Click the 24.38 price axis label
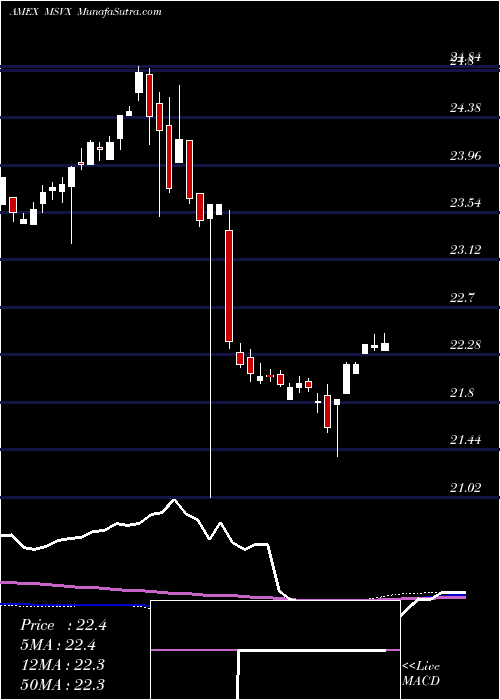500x700 pixels. coord(465,108)
